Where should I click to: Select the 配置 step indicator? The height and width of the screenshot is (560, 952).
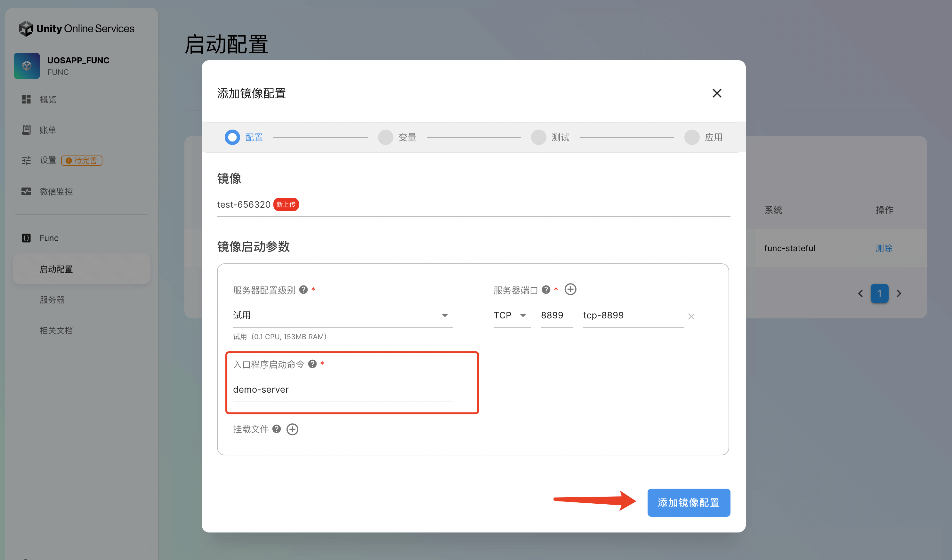232,138
